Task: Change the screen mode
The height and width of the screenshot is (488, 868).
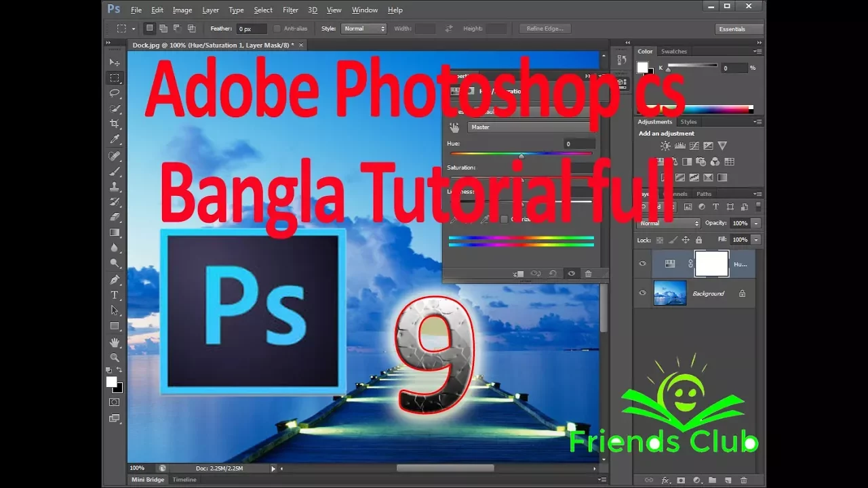Action: click(115, 419)
